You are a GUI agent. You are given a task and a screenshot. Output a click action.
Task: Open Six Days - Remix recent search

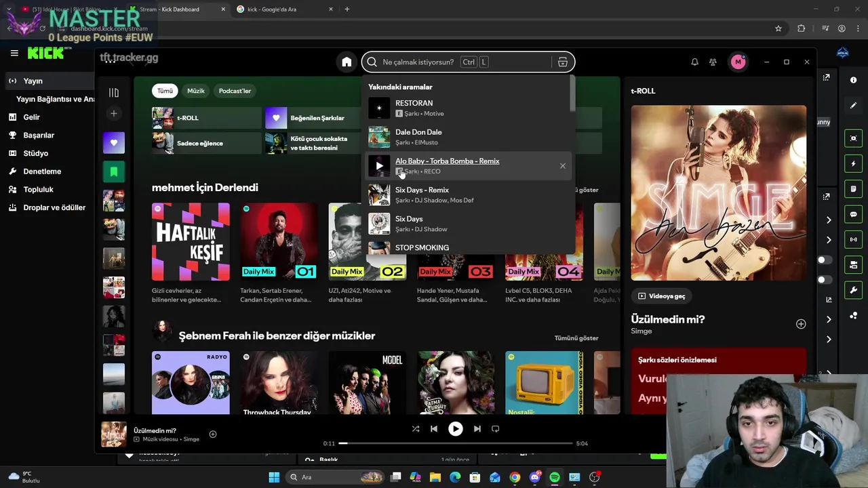click(468, 195)
